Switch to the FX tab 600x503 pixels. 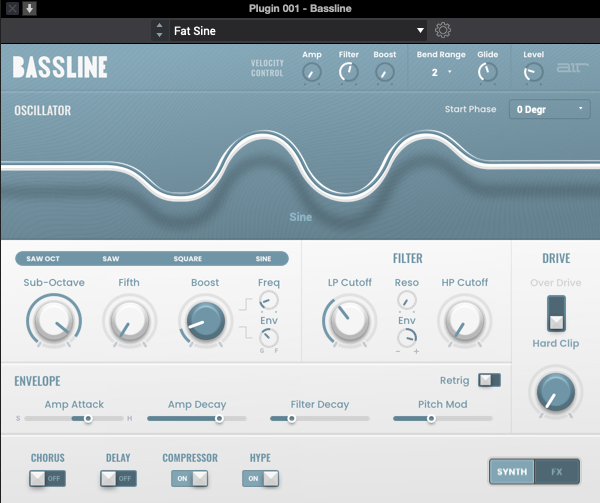pyautogui.click(x=557, y=472)
